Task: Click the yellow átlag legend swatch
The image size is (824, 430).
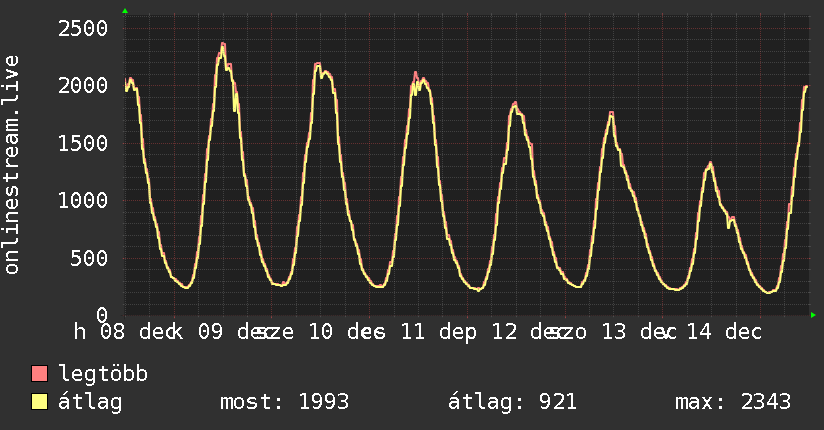Action: pos(40,402)
